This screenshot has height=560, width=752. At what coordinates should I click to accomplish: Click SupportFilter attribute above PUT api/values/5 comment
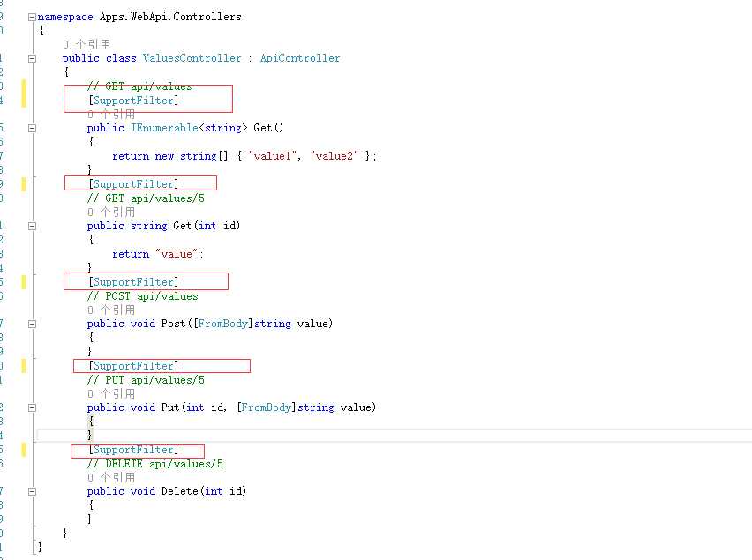pyautogui.click(x=133, y=366)
